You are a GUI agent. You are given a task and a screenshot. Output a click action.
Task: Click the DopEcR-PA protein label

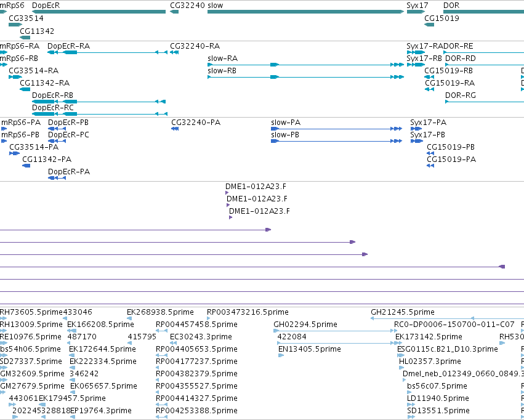coord(69,172)
